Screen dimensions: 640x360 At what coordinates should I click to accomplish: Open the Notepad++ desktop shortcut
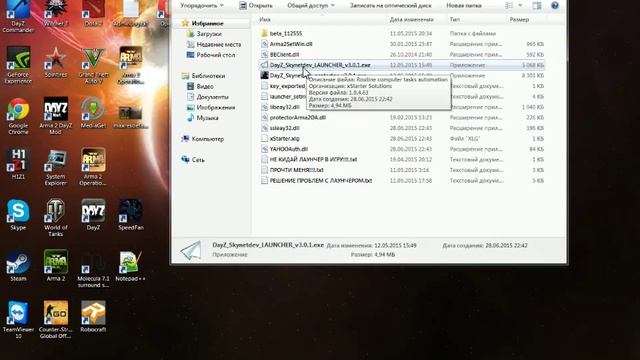point(131,266)
